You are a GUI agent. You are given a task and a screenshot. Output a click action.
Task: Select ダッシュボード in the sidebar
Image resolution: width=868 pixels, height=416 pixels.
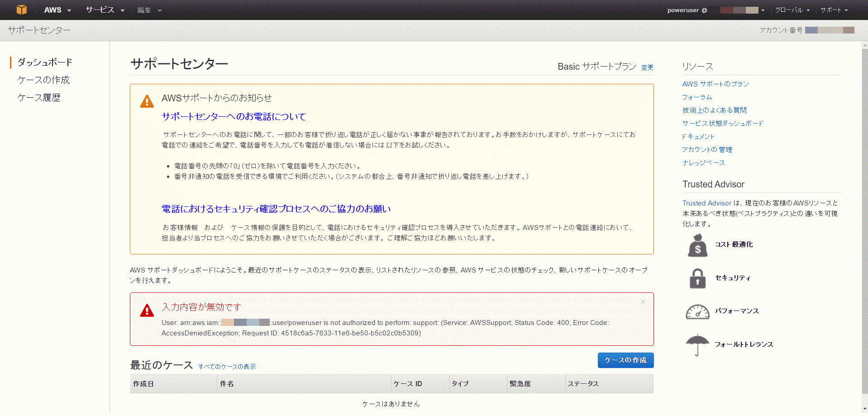point(45,62)
